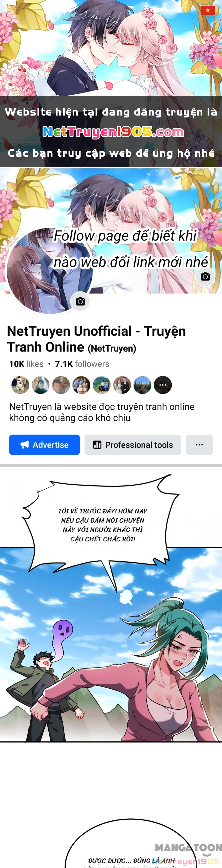Click the Advertise button
This screenshot has height=868, width=222.
pyautogui.click(x=44, y=445)
